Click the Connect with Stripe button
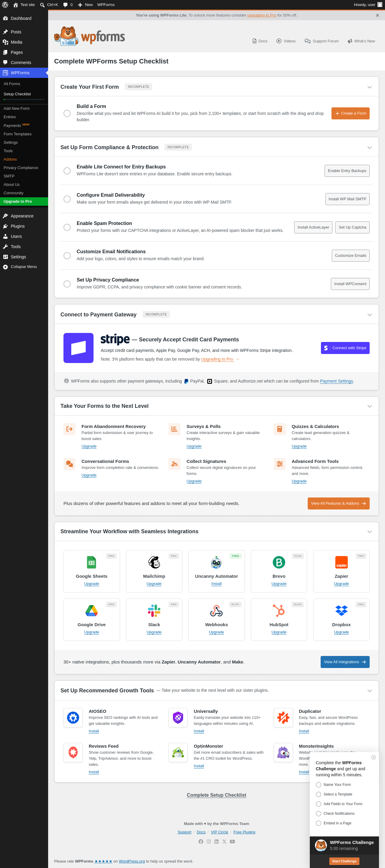The image size is (385, 868). pyautogui.click(x=345, y=348)
